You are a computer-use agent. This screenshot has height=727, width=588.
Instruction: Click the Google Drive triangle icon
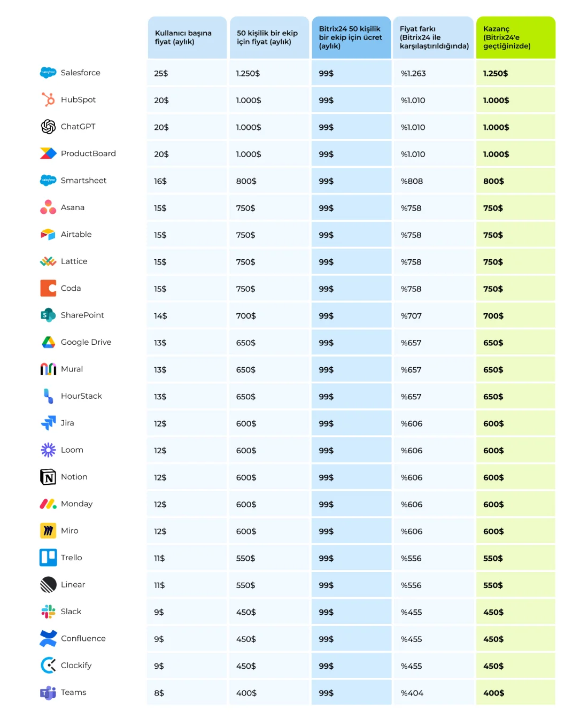48,342
